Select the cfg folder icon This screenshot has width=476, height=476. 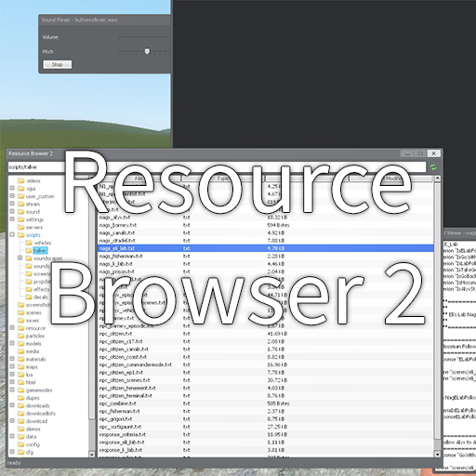click(21, 452)
